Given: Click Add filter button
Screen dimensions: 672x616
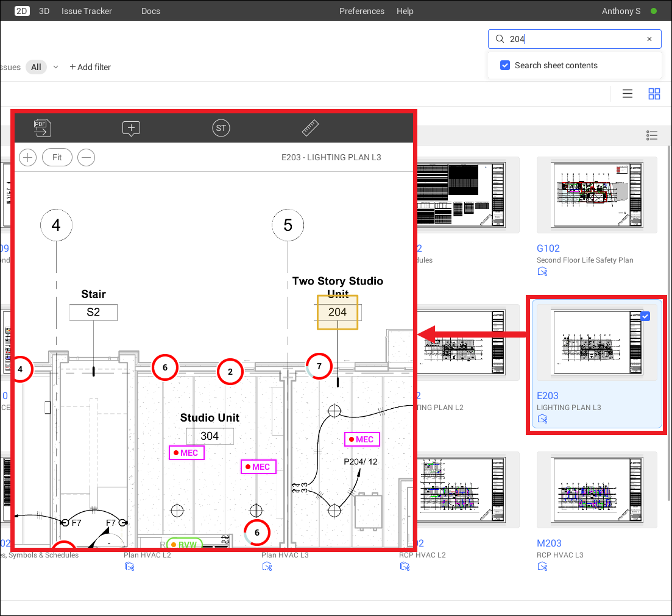Looking at the screenshot, I should pos(90,67).
